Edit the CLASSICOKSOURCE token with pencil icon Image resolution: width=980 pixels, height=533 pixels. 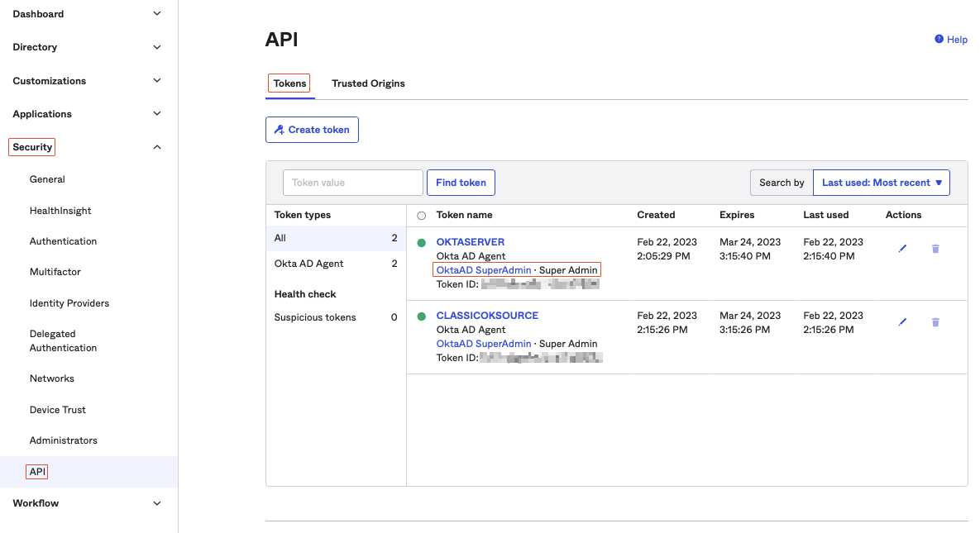[x=902, y=322]
